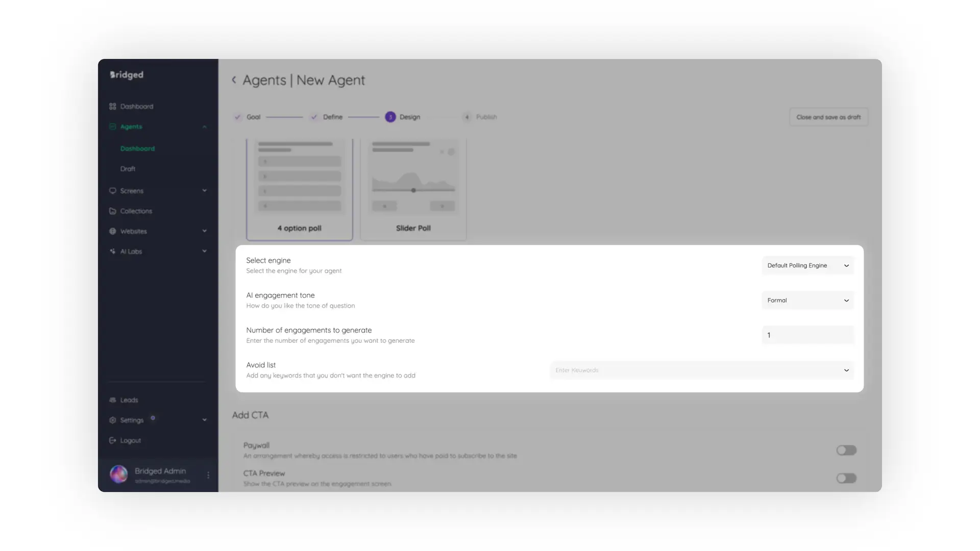Click the Leads icon near the bottom
Image resolution: width=980 pixels, height=551 pixels.
[x=113, y=400]
